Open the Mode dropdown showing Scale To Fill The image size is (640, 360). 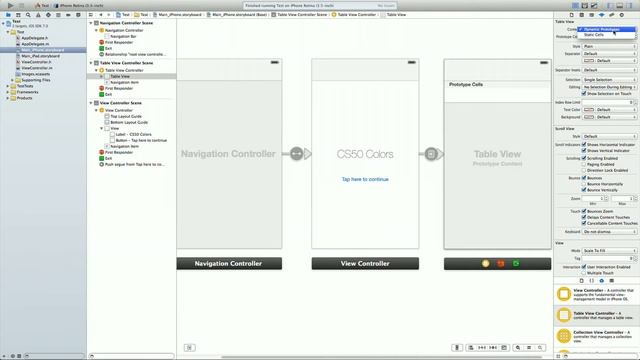pos(609,251)
